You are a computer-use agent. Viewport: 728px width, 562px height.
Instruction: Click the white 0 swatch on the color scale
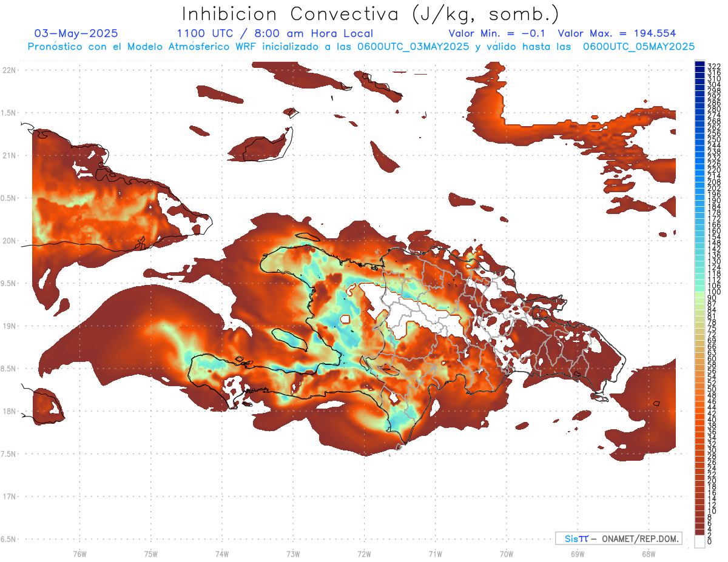[699, 543]
